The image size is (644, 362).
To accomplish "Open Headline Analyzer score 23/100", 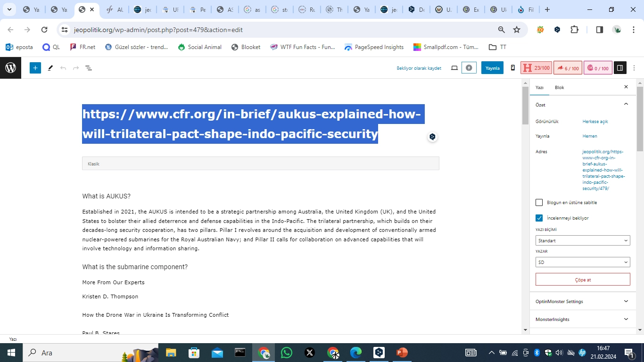I will [x=536, y=68].
